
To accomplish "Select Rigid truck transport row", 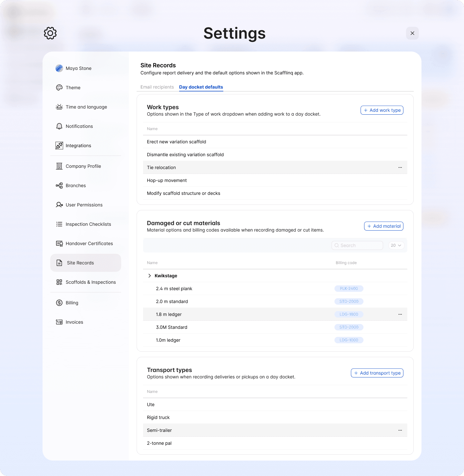I will pos(275,417).
